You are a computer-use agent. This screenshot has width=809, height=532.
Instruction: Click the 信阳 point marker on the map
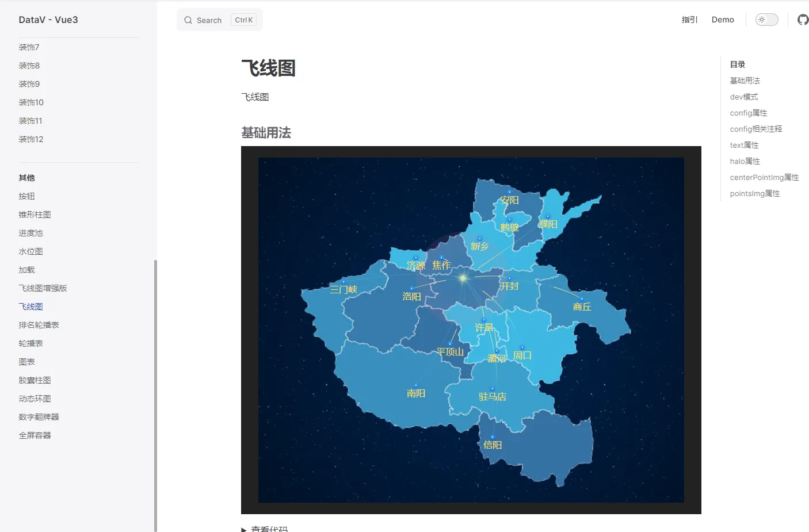493,437
